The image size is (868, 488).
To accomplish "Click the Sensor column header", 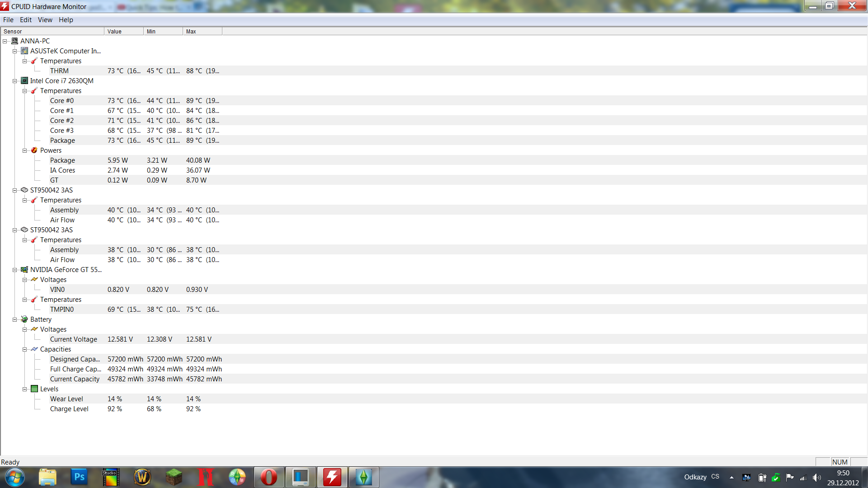I will tap(52, 32).
